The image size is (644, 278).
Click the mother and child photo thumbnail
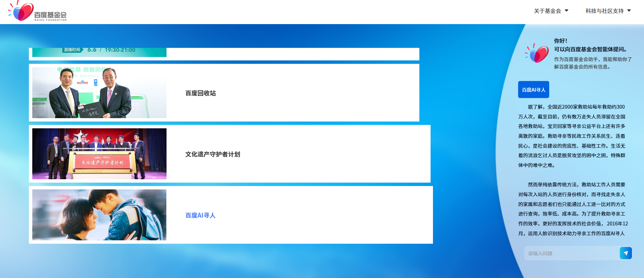click(x=99, y=215)
